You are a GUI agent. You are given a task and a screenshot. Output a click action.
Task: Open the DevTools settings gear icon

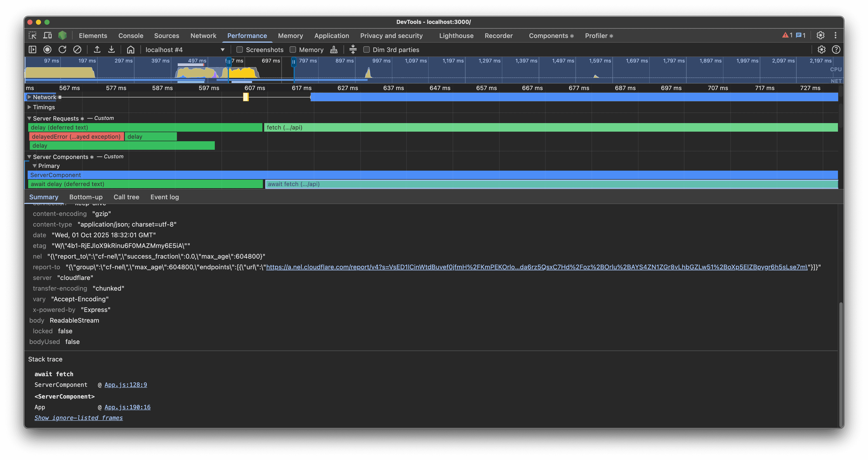[821, 35]
